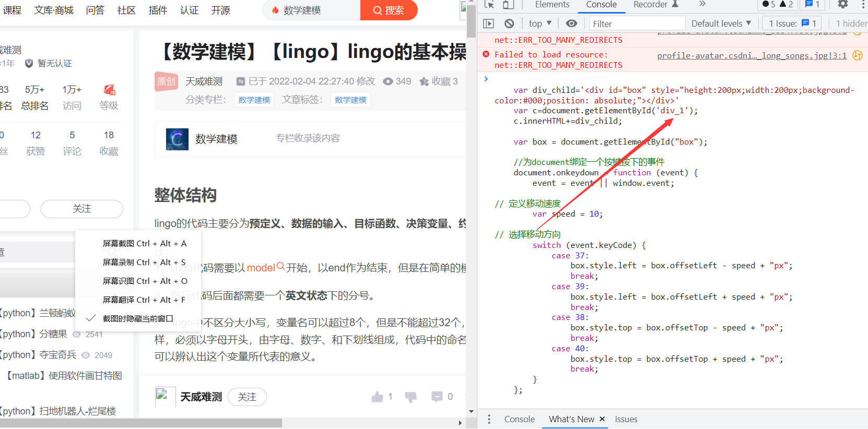The image size is (868, 429).
Task: Click the orange redirect icon beside long_songs link
Action: tap(858, 55)
